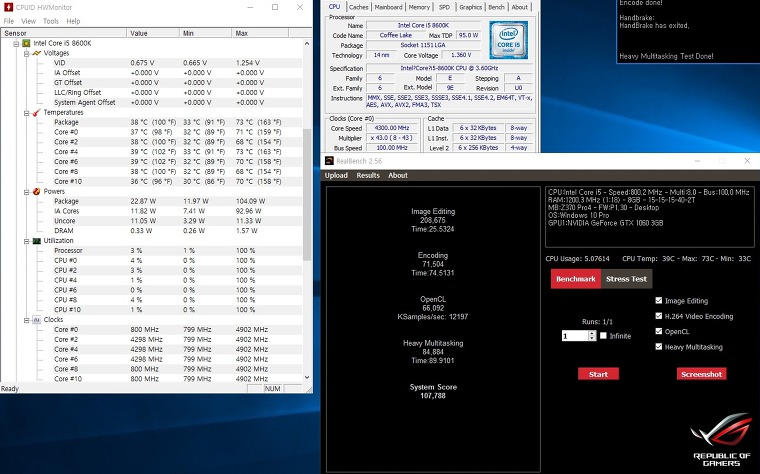Click the System Score value 107,788

pos(433,395)
